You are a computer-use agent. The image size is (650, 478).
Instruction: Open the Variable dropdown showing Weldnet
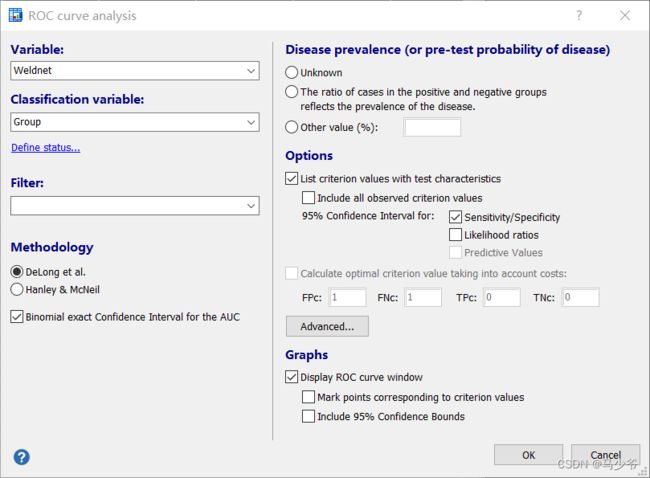[135, 71]
